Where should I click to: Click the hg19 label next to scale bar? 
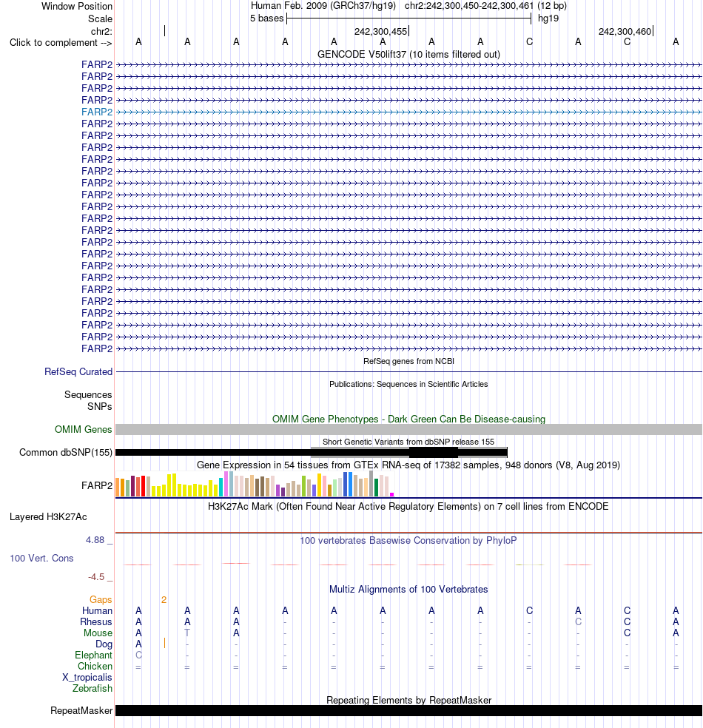pyautogui.click(x=548, y=18)
